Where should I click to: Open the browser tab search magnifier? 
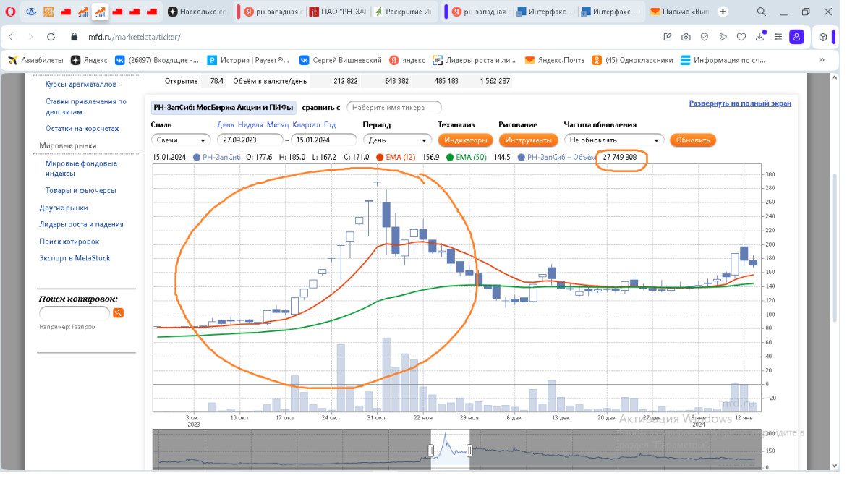pyautogui.click(x=762, y=12)
